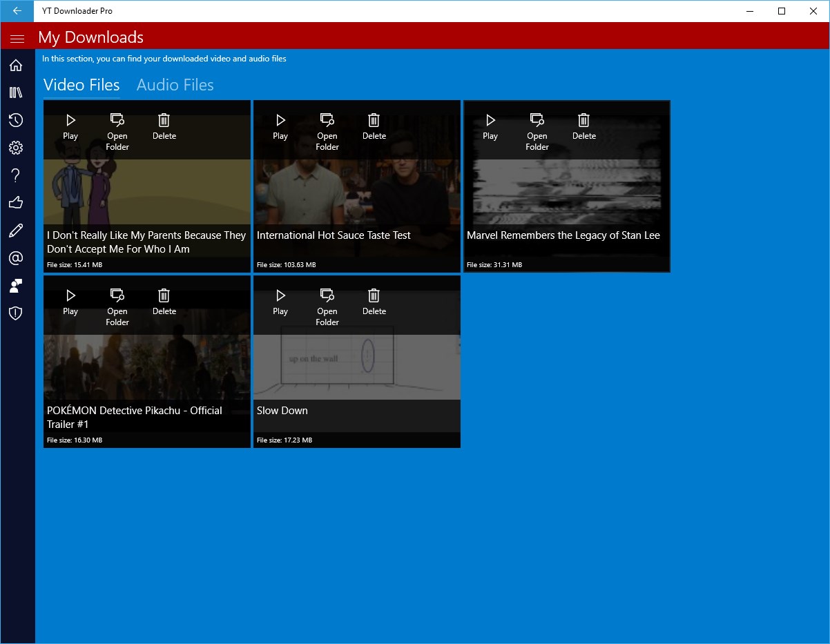This screenshot has height=644, width=830.
Task: Open help question mark in sidebar
Action: 16,175
